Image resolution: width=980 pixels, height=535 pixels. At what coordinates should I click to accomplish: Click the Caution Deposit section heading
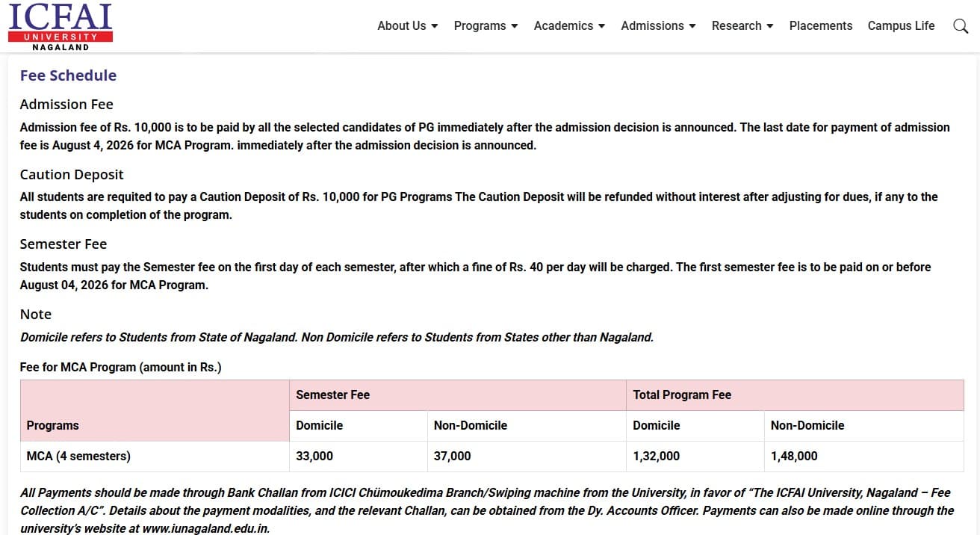pos(71,174)
